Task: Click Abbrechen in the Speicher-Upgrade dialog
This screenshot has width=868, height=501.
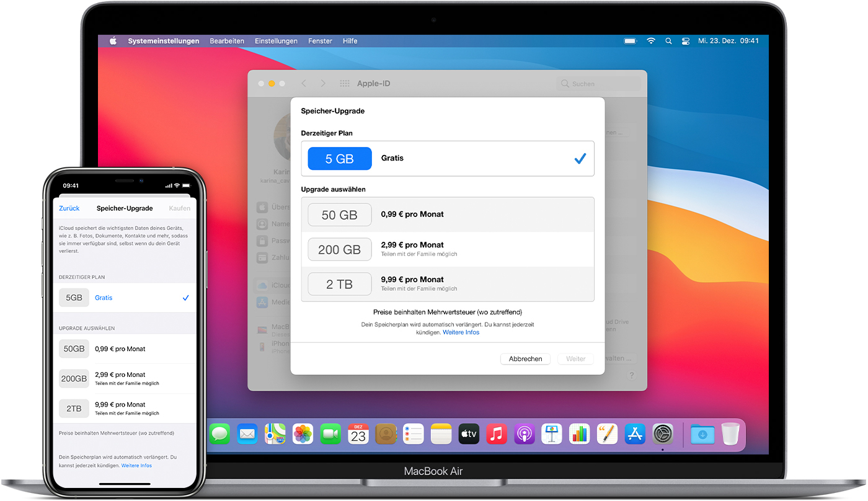Action: pyautogui.click(x=525, y=359)
